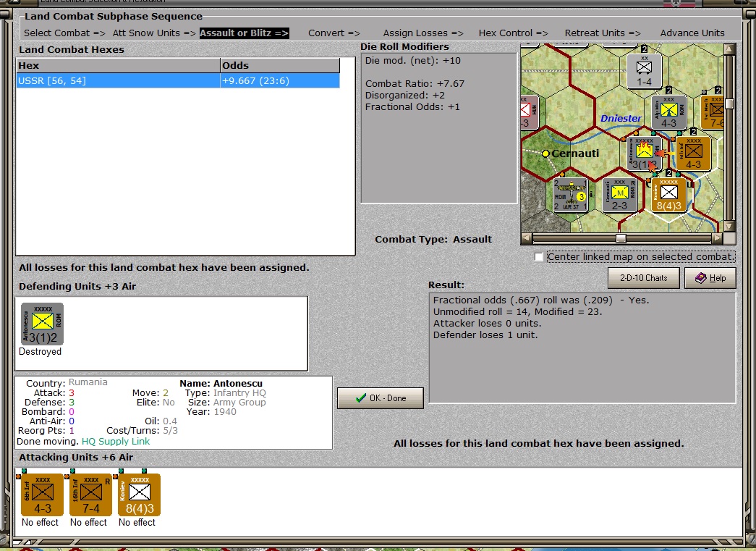Click the Type: Infantry HQ value
The image size is (756, 551).
pyautogui.click(x=239, y=392)
